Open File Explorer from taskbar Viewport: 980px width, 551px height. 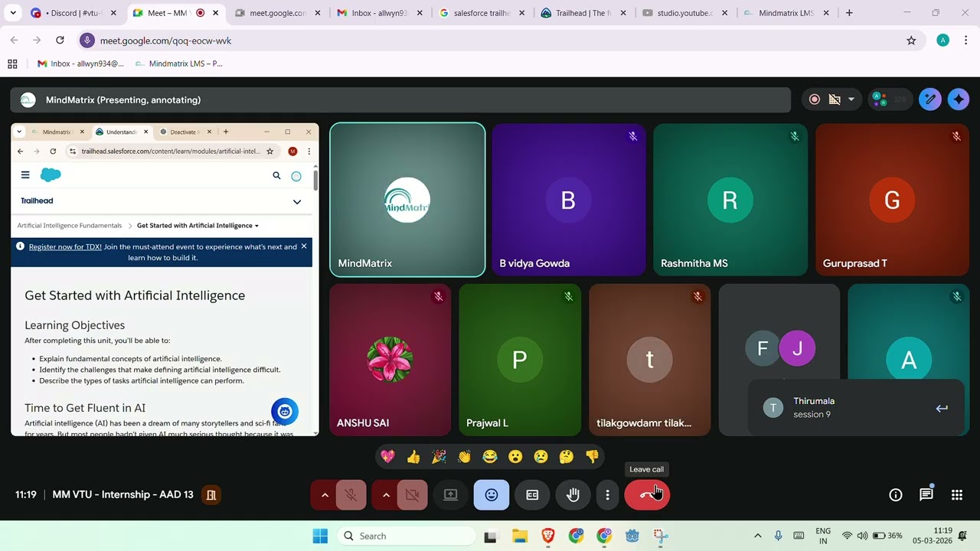(x=520, y=536)
